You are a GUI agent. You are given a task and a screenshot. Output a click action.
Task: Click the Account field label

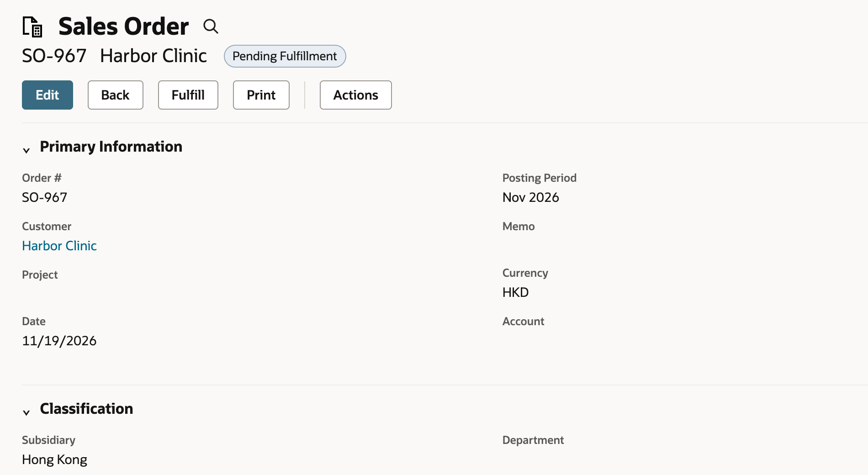coord(524,322)
